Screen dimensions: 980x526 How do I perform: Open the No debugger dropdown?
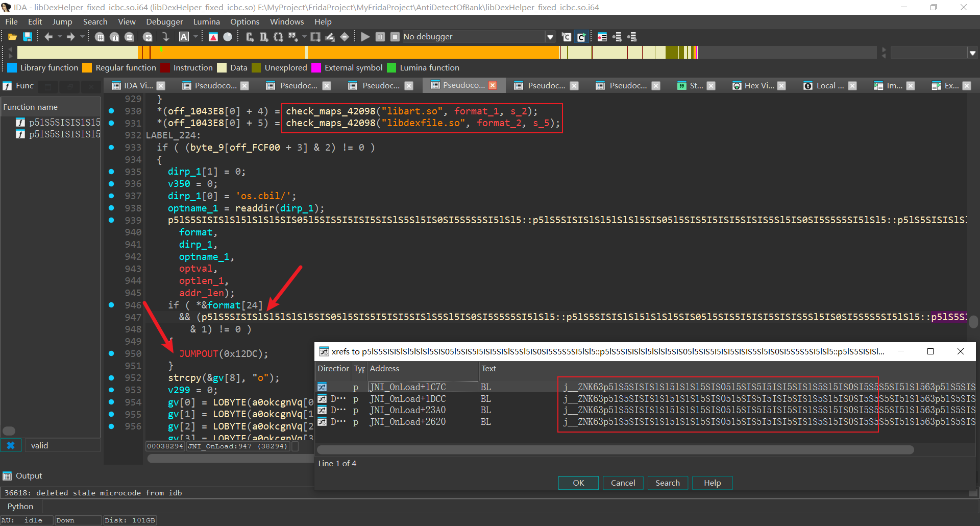click(x=550, y=37)
